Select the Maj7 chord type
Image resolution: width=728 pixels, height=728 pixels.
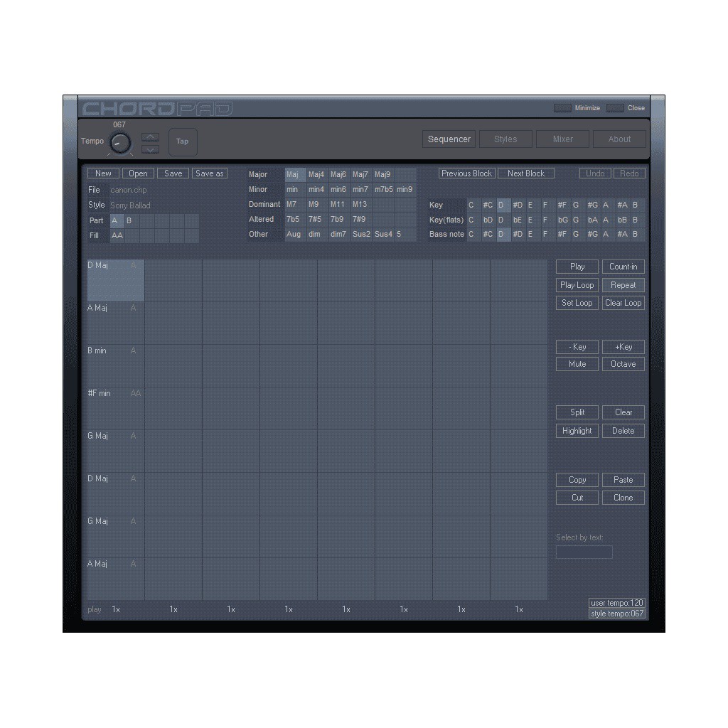click(361, 175)
